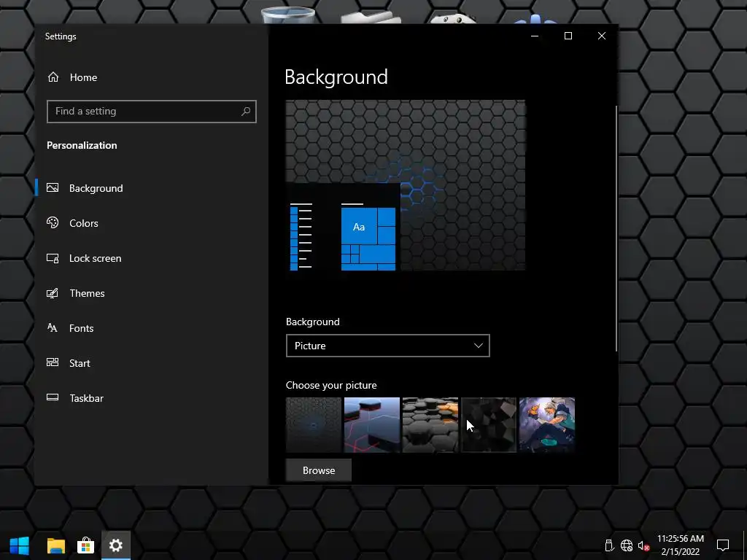Open the Fonts page
The image size is (747, 560).
(x=82, y=328)
